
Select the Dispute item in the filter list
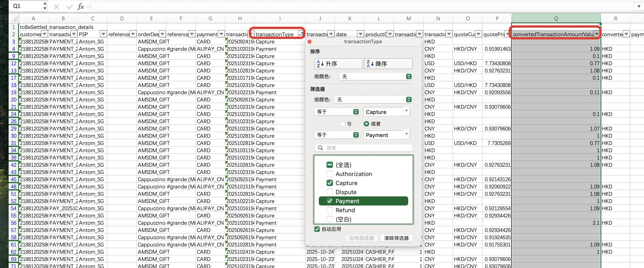(x=346, y=192)
